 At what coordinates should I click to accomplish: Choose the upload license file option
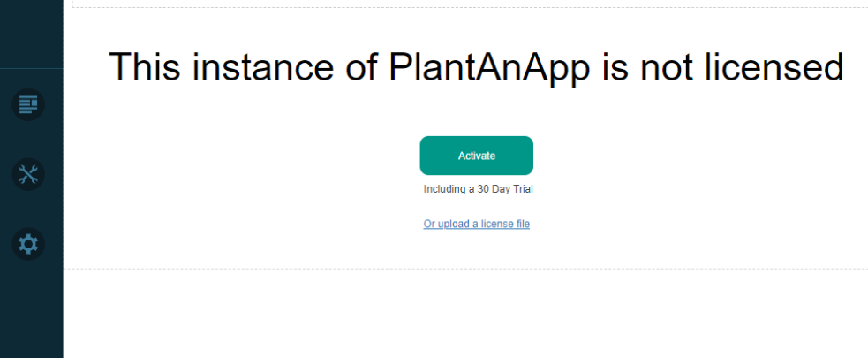click(477, 224)
